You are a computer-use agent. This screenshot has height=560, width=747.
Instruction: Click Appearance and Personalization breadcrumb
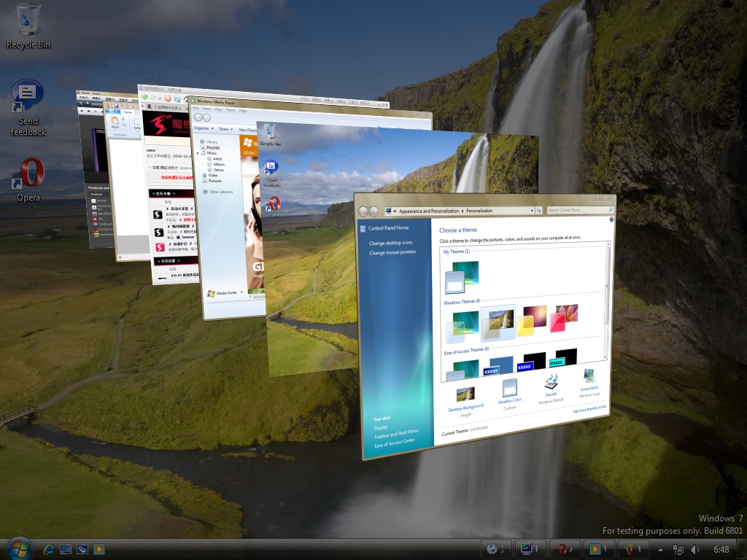(x=429, y=211)
